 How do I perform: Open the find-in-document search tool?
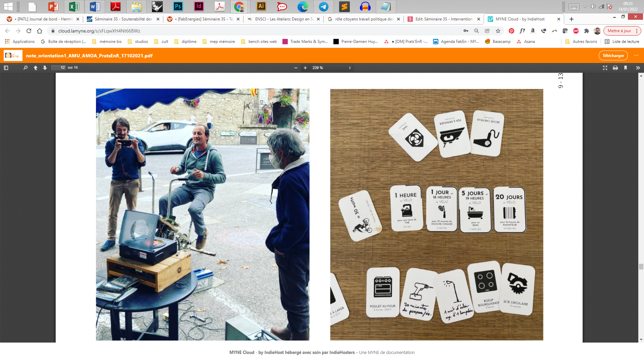pyautogui.click(x=25, y=68)
